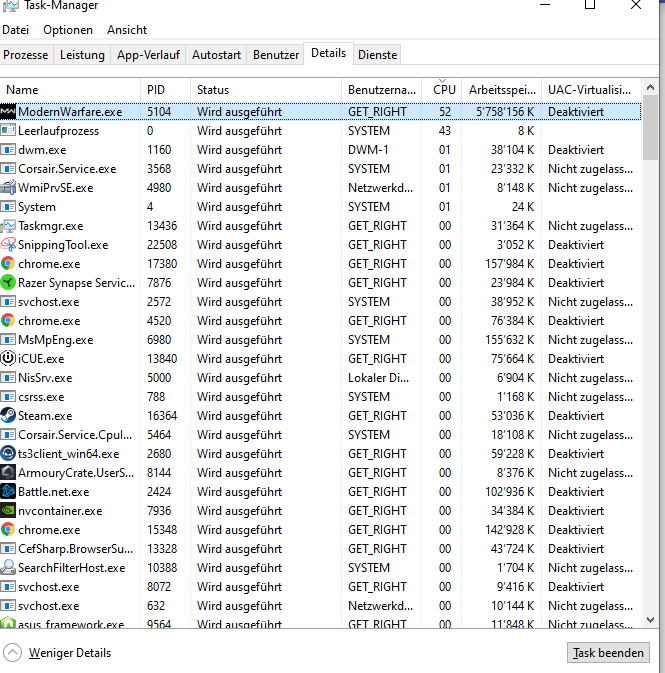Click the Taskmgr.exe process icon
Screen dimensions: 665x673
8,226
